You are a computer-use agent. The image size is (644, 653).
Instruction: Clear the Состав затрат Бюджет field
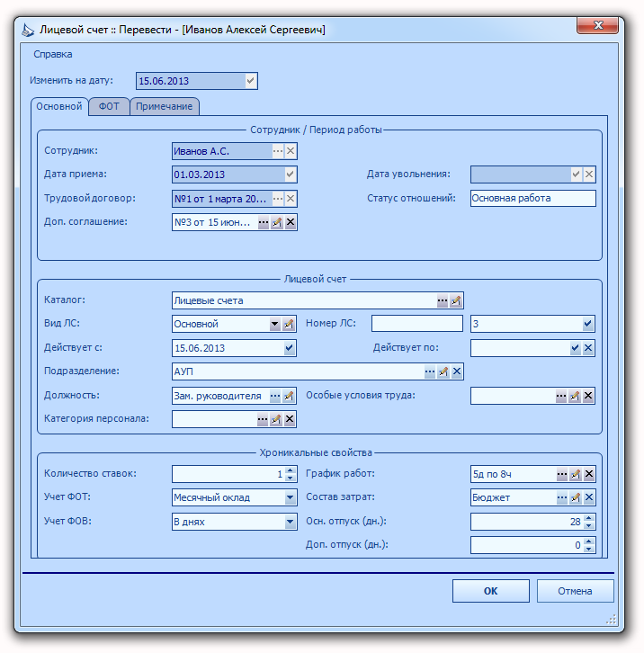coord(589,497)
